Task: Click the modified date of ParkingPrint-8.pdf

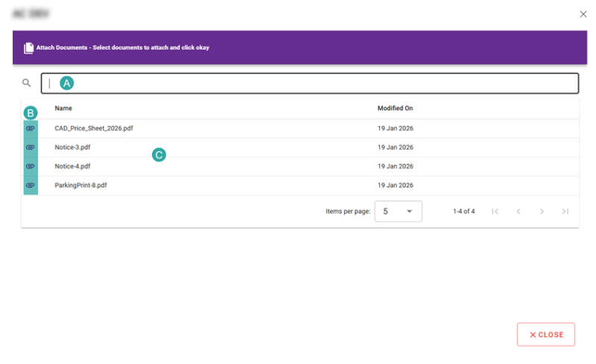Action: tap(396, 185)
